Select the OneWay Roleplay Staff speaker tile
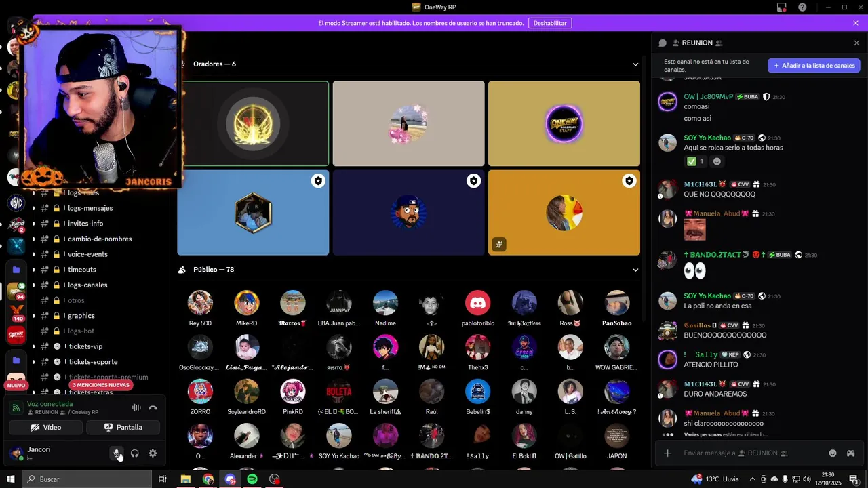868x488 pixels. [564, 123]
